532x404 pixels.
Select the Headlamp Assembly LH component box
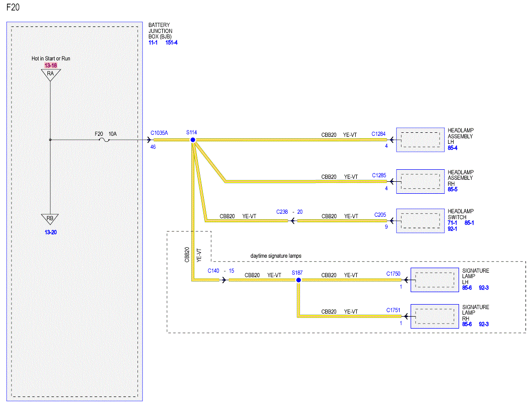click(421, 140)
